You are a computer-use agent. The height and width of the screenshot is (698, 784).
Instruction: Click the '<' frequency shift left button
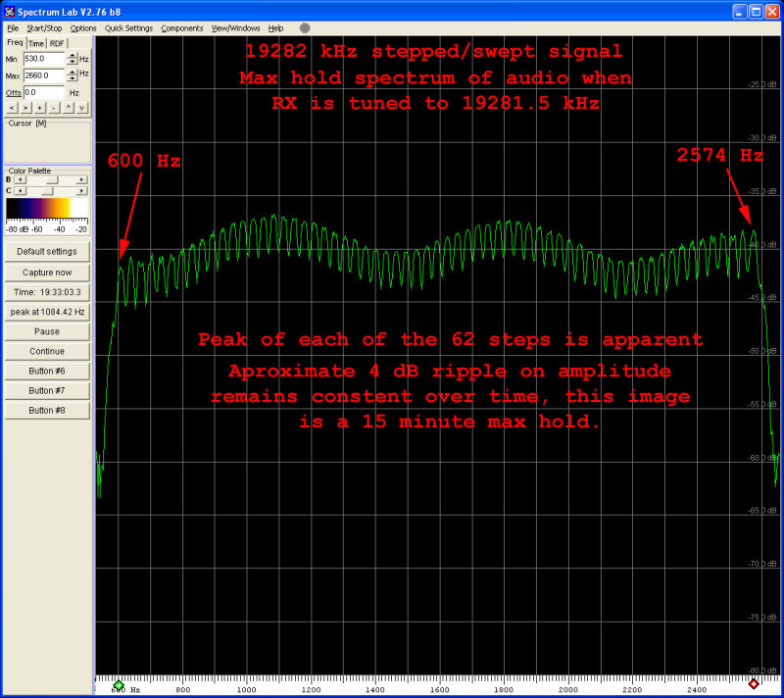pyautogui.click(x=12, y=108)
